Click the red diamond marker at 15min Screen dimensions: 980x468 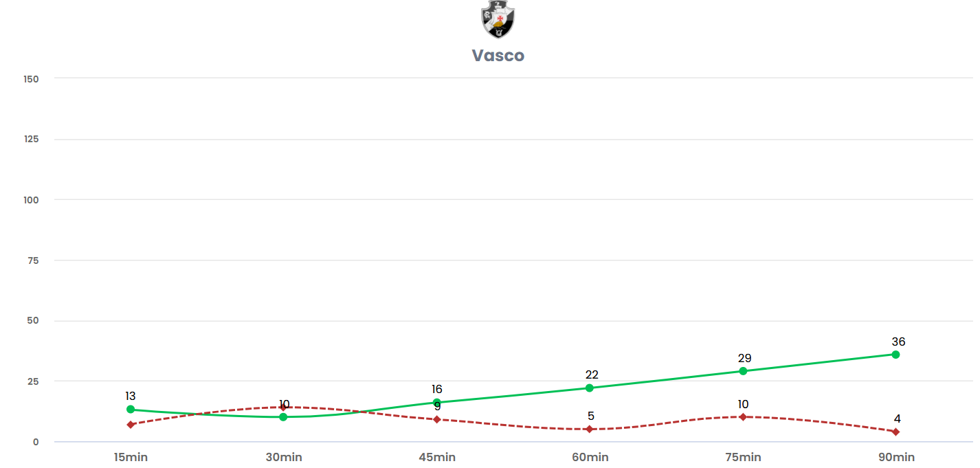point(131,425)
